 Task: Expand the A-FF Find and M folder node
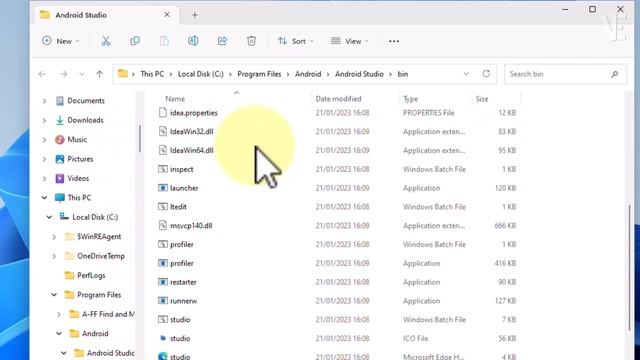pos(59,314)
